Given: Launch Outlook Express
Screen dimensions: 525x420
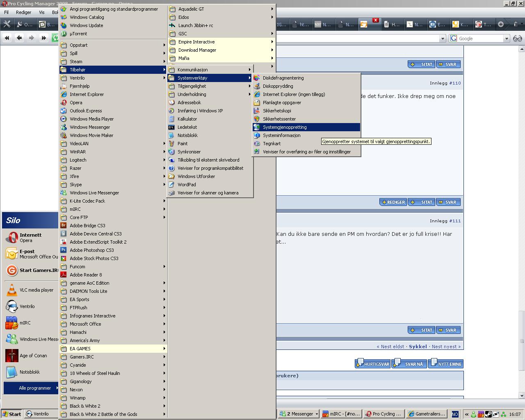Looking at the screenshot, I should coord(113,111).
